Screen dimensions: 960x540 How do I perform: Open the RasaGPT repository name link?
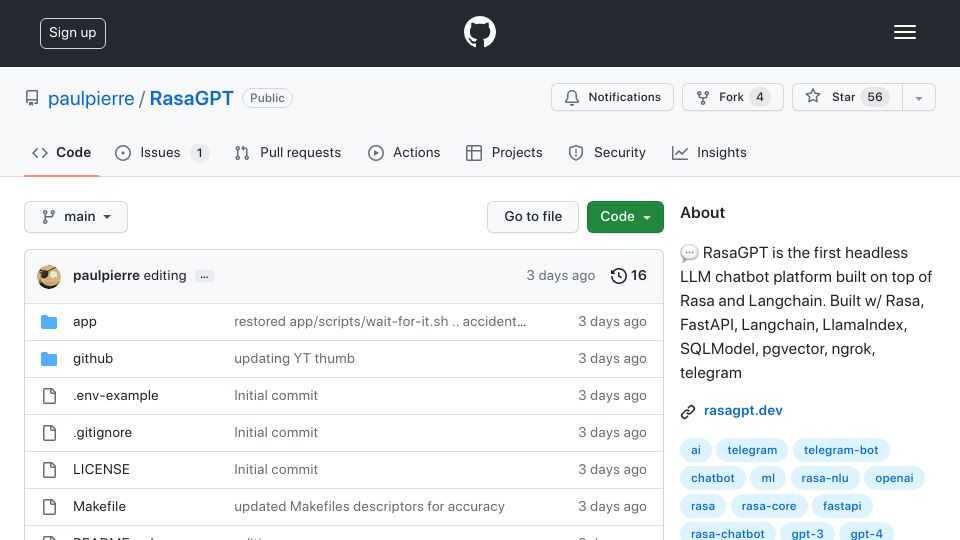(192, 99)
